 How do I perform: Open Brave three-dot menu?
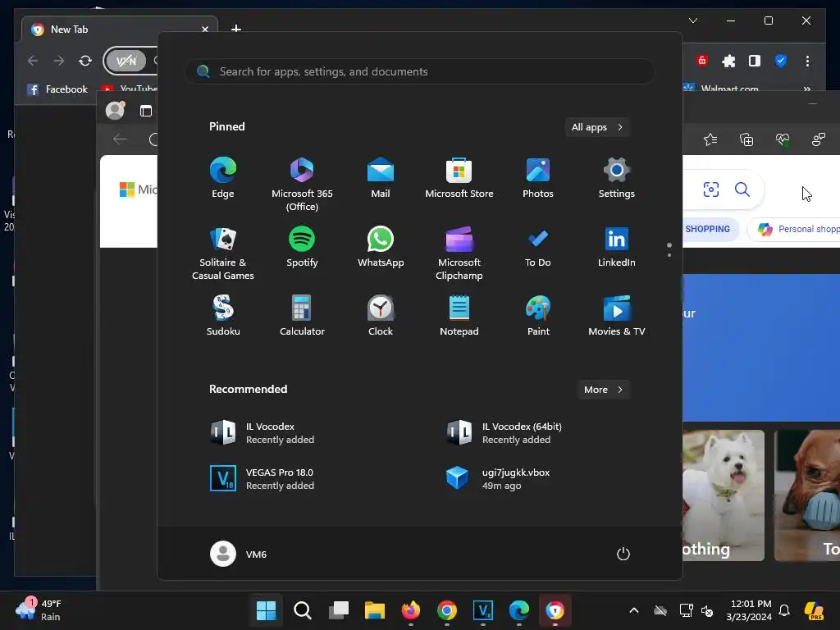(807, 61)
